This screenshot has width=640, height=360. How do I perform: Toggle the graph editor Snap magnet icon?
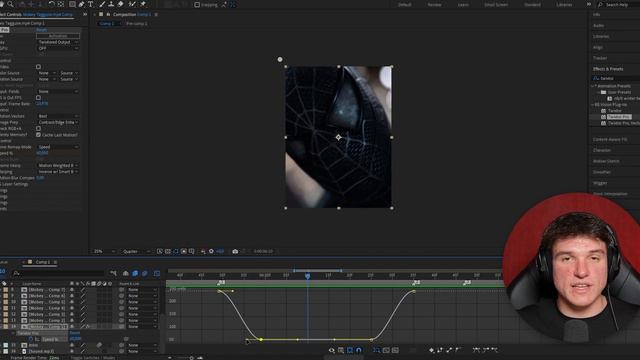tap(359, 350)
